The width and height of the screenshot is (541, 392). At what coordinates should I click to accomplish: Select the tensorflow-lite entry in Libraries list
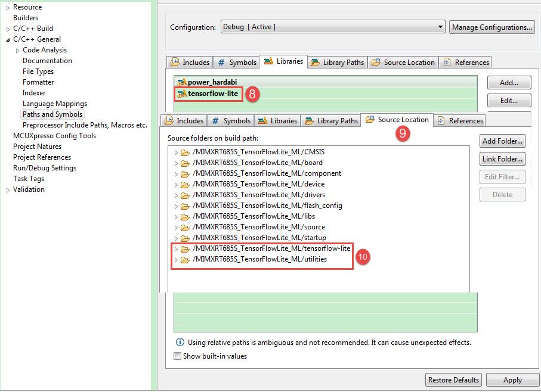213,94
